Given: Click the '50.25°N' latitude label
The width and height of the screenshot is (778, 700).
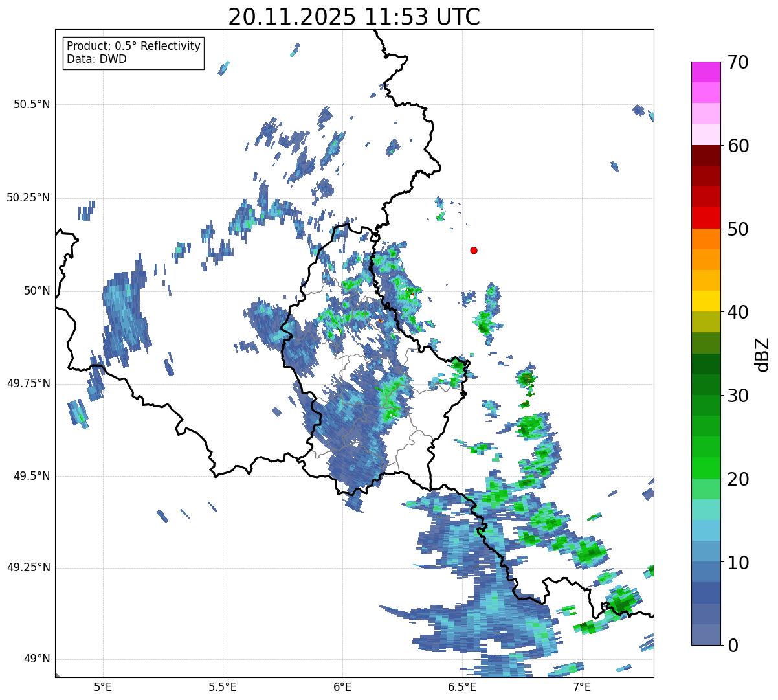Looking at the screenshot, I should point(28,198).
